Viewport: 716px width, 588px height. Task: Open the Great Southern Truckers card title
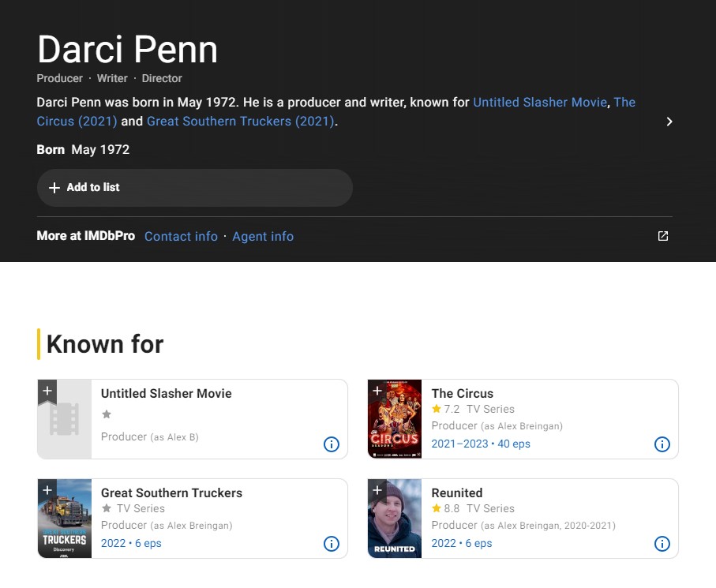point(171,493)
